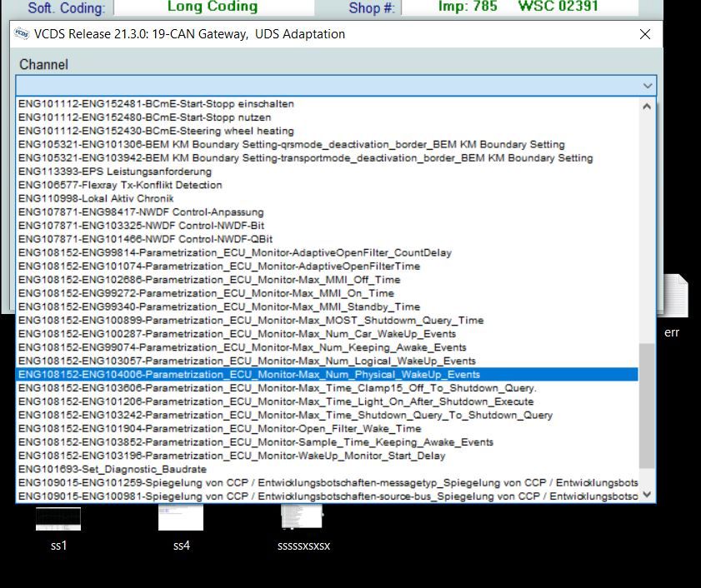Click the VCDS icon in title bar

[21, 33]
